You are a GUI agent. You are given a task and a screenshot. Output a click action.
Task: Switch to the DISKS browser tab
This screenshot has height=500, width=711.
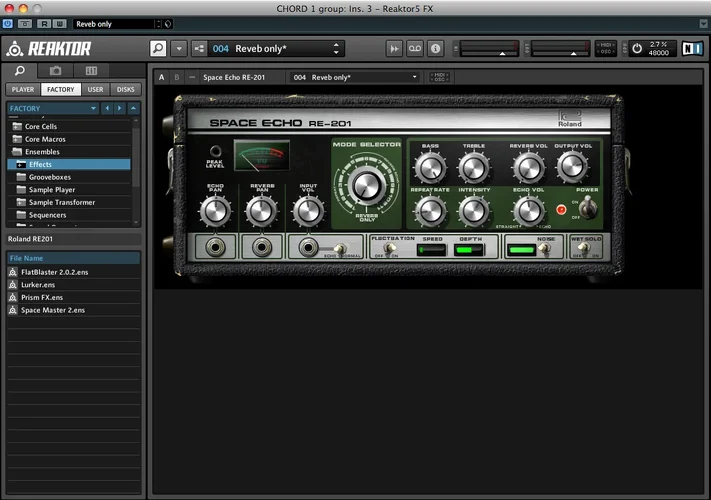coord(125,89)
